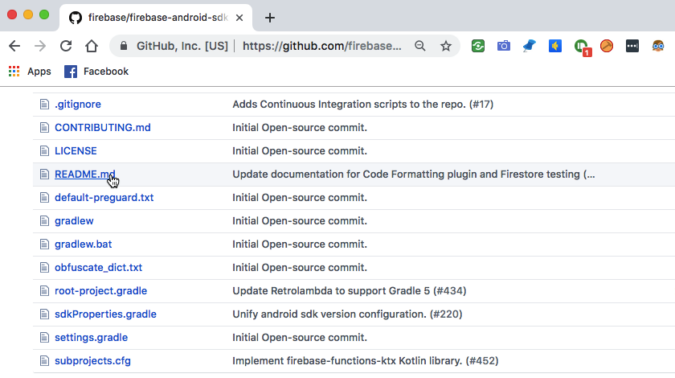This screenshot has height=378, width=675.
Task: Open the LICENSE file
Action: pyautogui.click(x=76, y=151)
